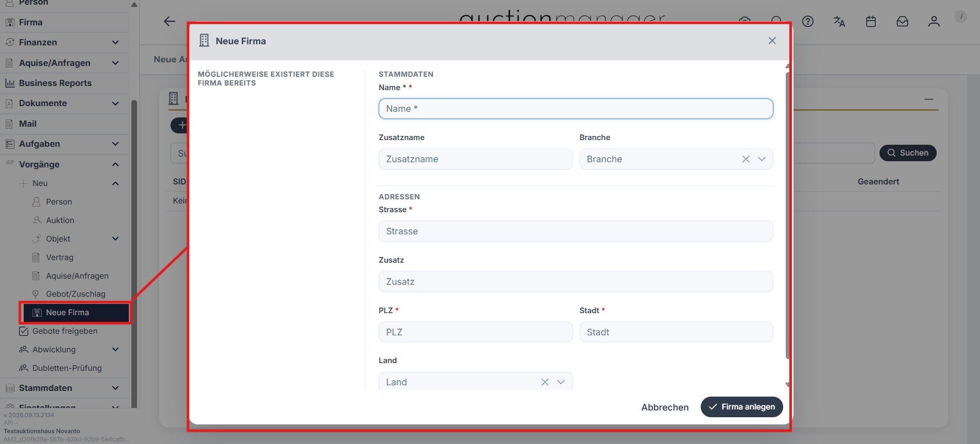This screenshot has height=444, width=980.
Task: Close the Neue Firma dialog
Action: pos(772,41)
